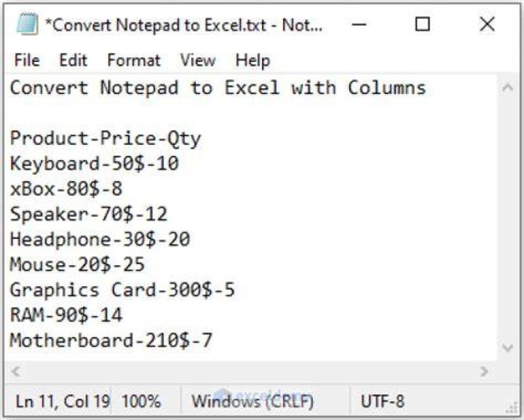
Task: Click the Notepad app icon in title bar
Action: pos(28,24)
